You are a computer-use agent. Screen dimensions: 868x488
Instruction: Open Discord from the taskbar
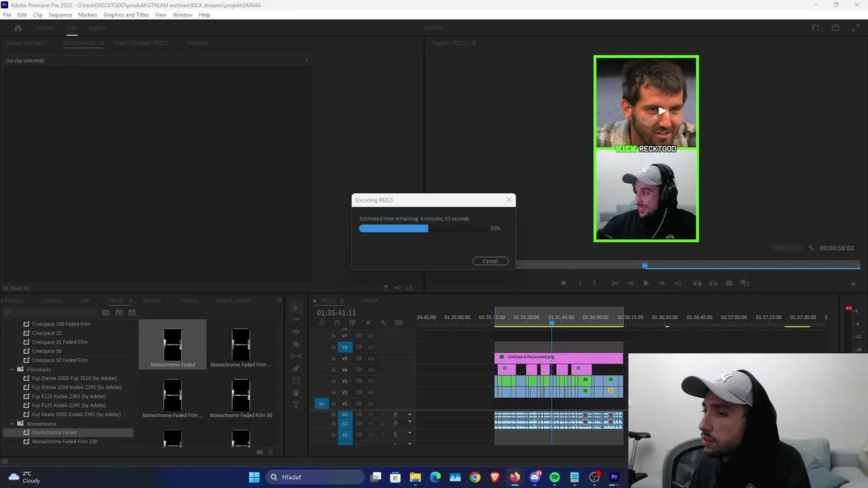click(535, 477)
